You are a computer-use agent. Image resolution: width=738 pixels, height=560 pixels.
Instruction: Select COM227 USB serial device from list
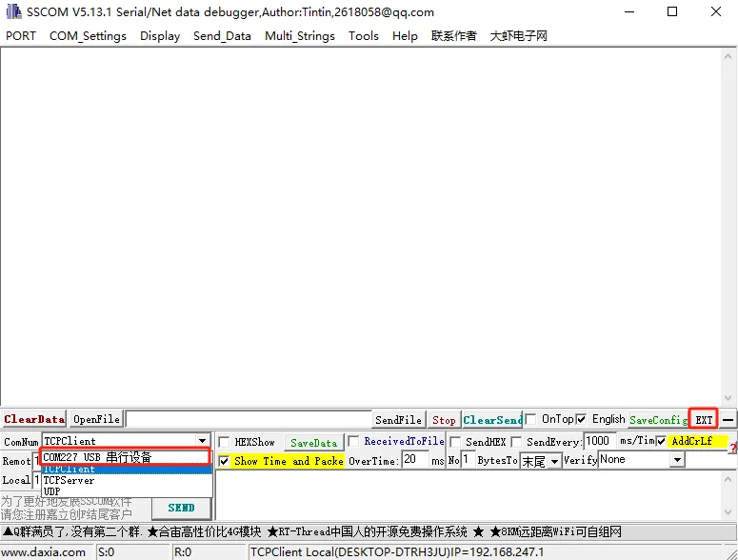point(125,457)
